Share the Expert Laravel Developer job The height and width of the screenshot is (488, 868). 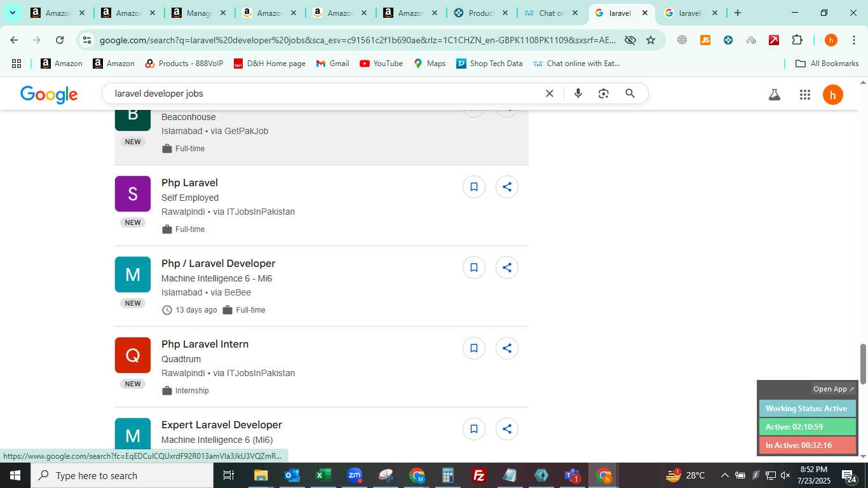click(x=507, y=429)
